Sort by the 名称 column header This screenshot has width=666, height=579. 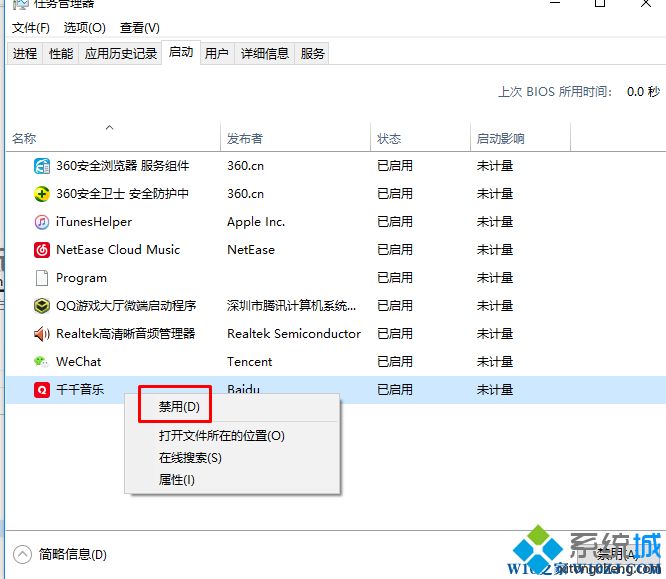coord(24,138)
